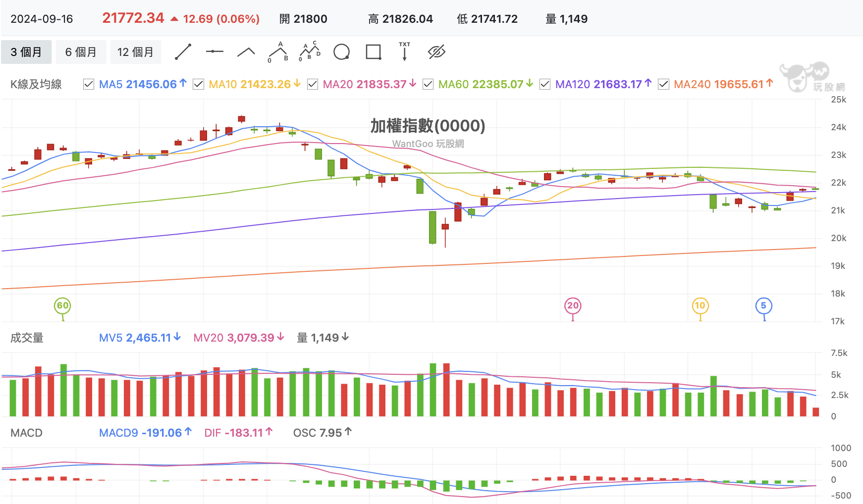The width and height of the screenshot is (863, 504).
Task: Uncheck the MA20 moving average checkbox
Action: pyautogui.click(x=313, y=84)
